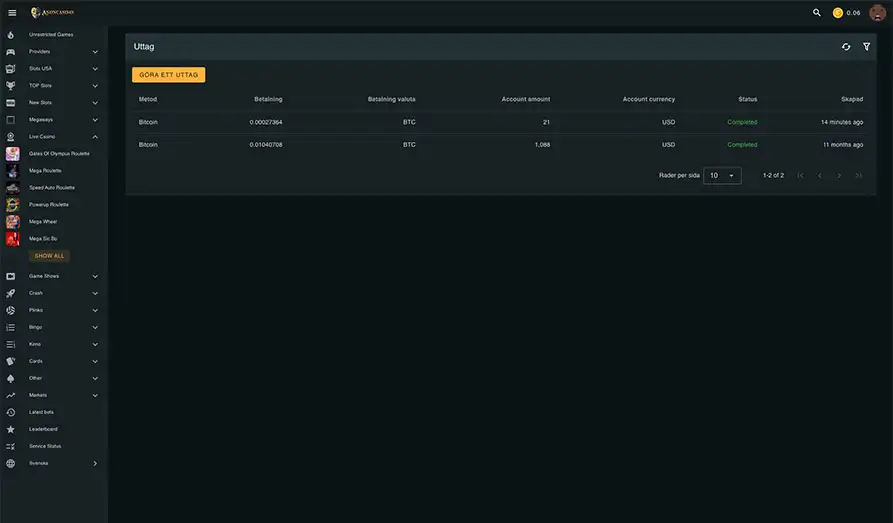Viewport: 893px width, 523px height.
Task: Open the Service Status icon
Action: [x=10, y=447]
